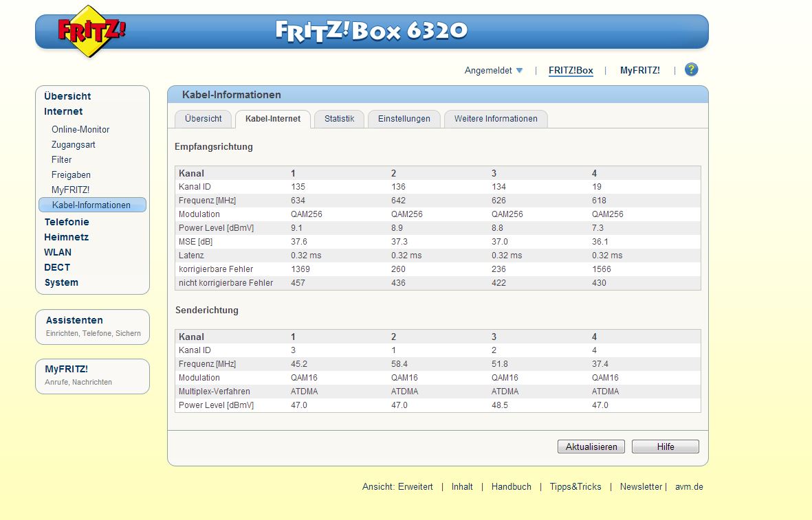Click the Multiplex-Verfahren row label
This screenshot has width=812, height=520.
pyautogui.click(x=215, y=392)
